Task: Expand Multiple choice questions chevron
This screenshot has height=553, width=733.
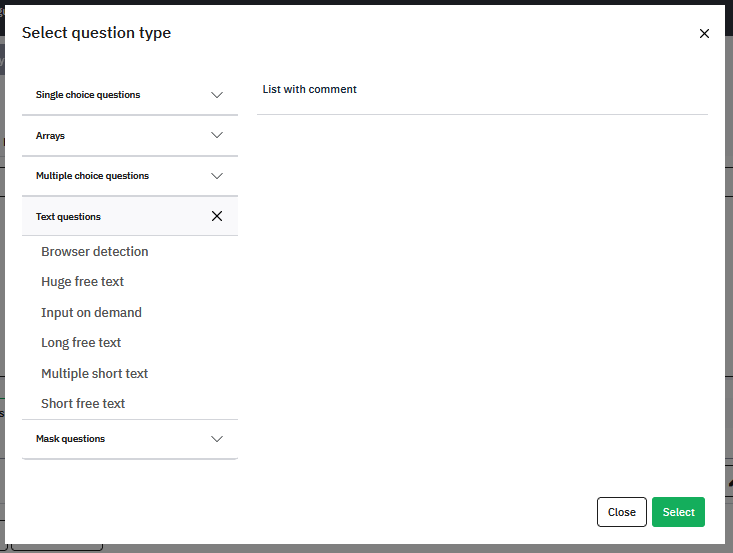Action: pos(217,176)
